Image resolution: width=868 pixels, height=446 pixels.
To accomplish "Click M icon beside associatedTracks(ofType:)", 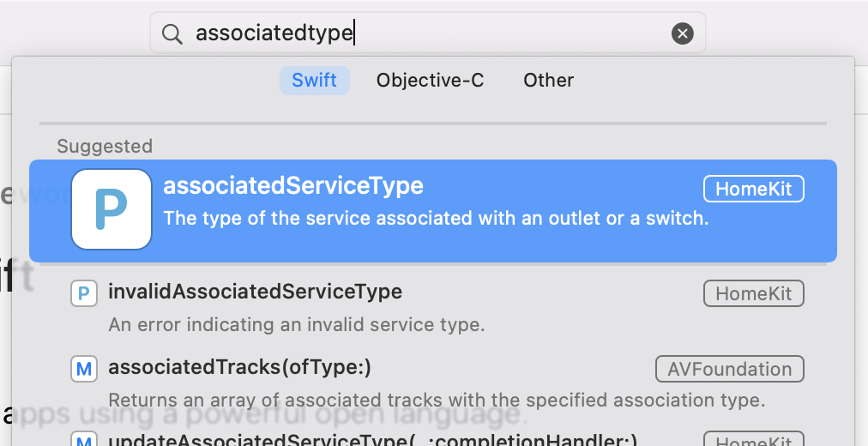I will tap(83, 370).
